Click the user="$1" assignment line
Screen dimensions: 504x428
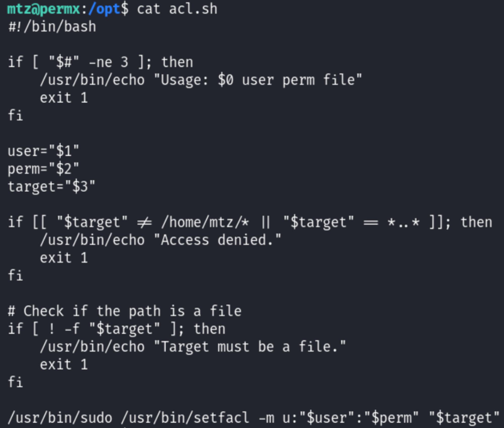click(x=43, y=151)
